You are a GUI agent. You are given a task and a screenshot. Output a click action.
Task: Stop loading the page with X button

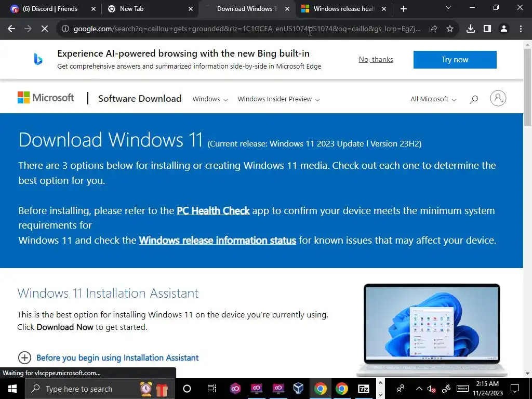pos(45,29)
